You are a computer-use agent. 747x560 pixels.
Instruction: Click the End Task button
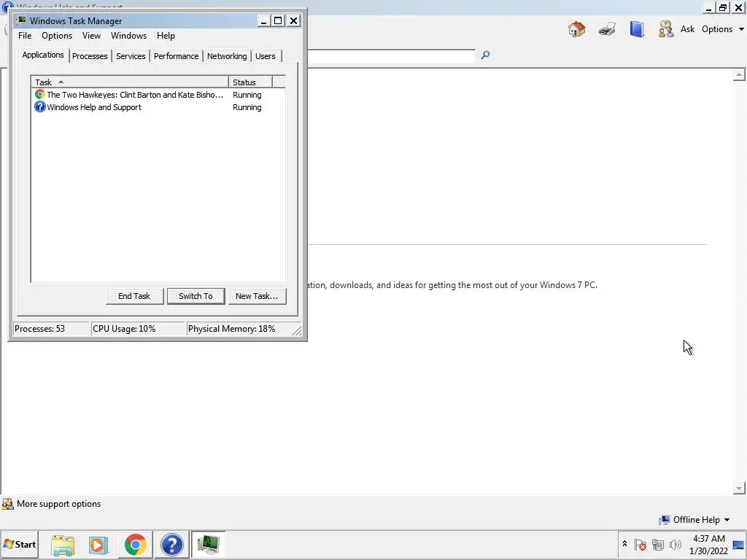click(134, 296)
